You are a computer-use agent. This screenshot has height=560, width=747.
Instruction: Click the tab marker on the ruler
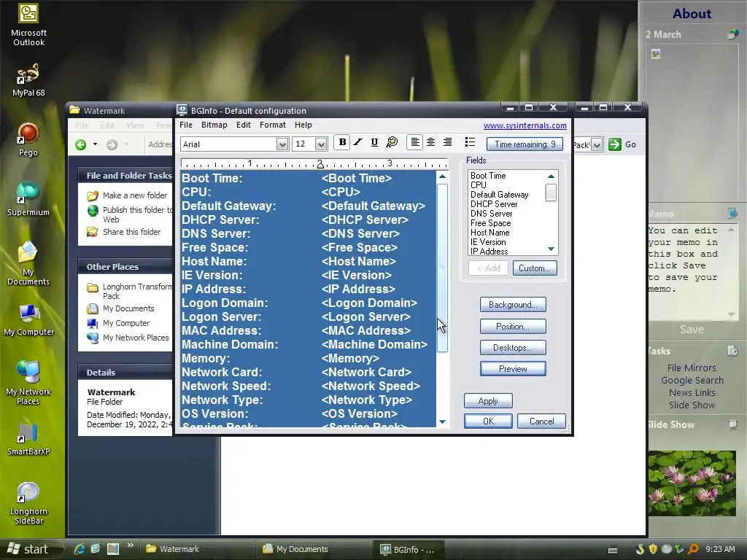[x=320, y=164]
